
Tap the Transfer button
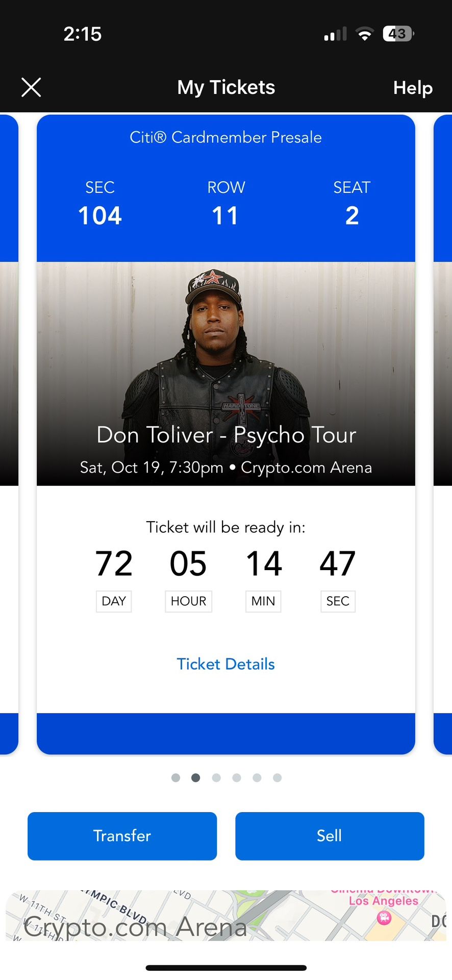click(122, 836)
